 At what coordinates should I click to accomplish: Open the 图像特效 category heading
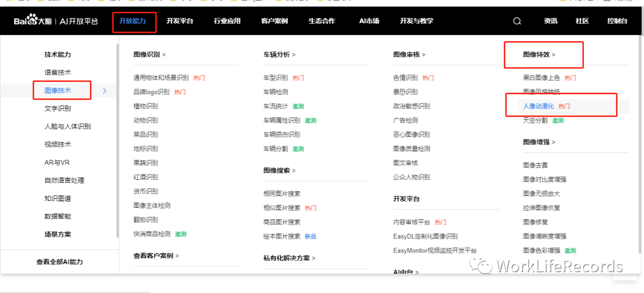click(x=539, y=54)
